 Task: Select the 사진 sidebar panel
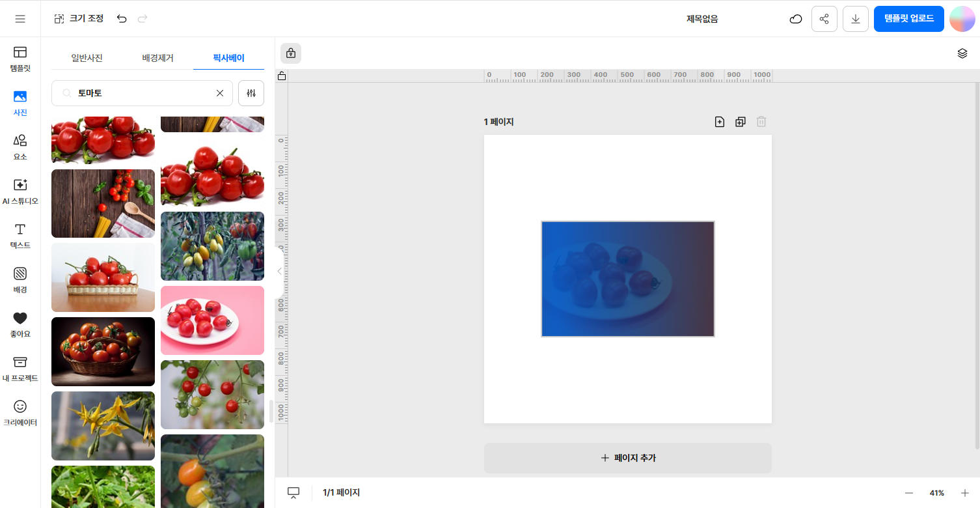point(20,103)
